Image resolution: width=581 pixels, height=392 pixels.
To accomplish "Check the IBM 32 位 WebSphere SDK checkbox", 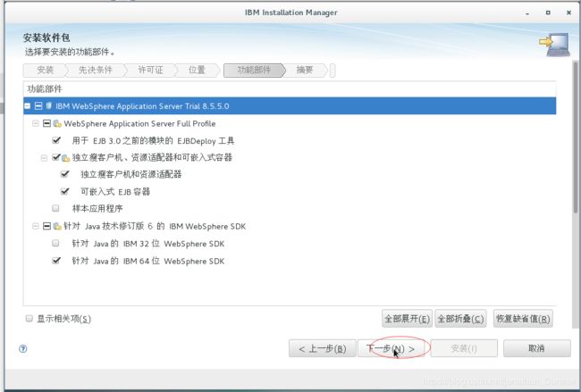I will pos(55,243).
